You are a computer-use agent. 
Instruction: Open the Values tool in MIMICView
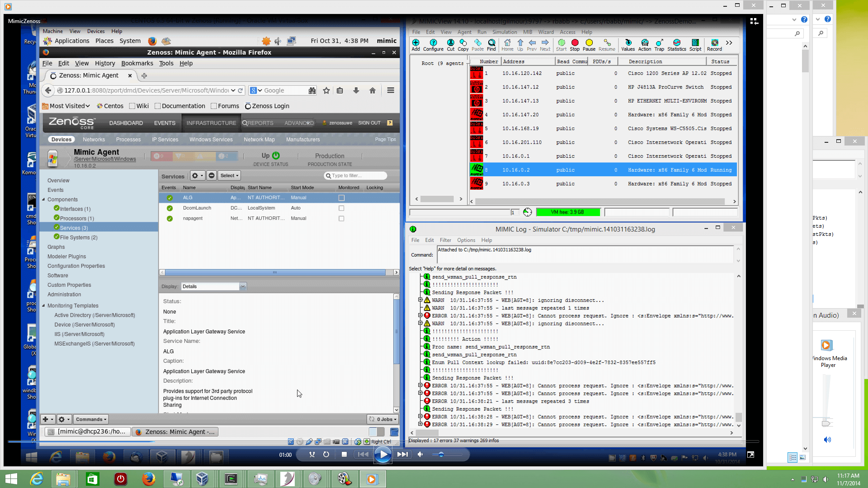[x=628, y=45]
